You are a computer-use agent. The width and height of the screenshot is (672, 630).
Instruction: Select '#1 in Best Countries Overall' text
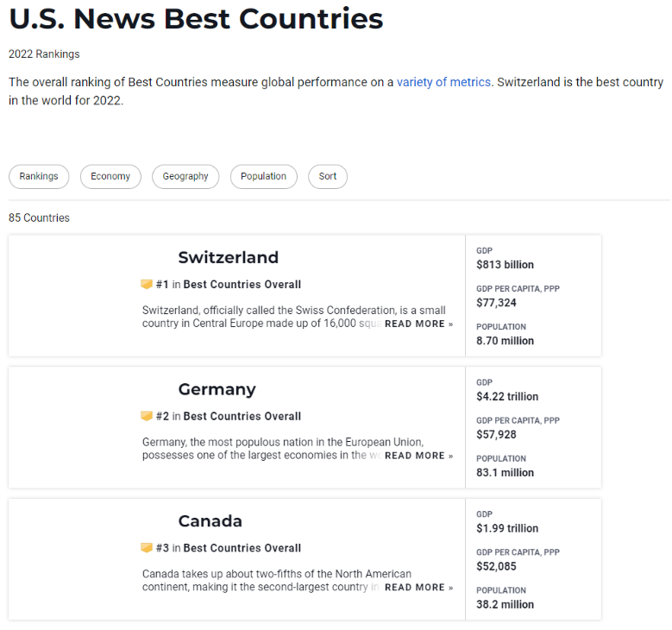click(x=229, y=284)
